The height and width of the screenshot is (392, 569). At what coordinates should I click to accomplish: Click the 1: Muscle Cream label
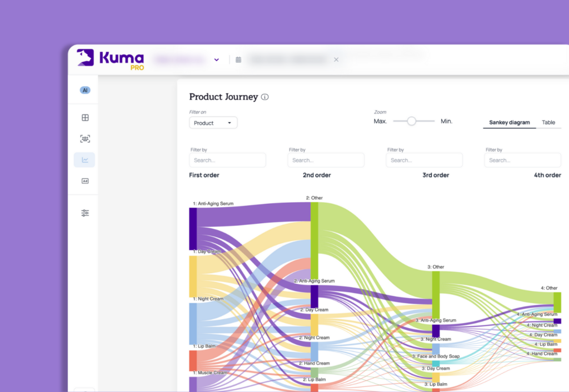click(x=209, y=373)
